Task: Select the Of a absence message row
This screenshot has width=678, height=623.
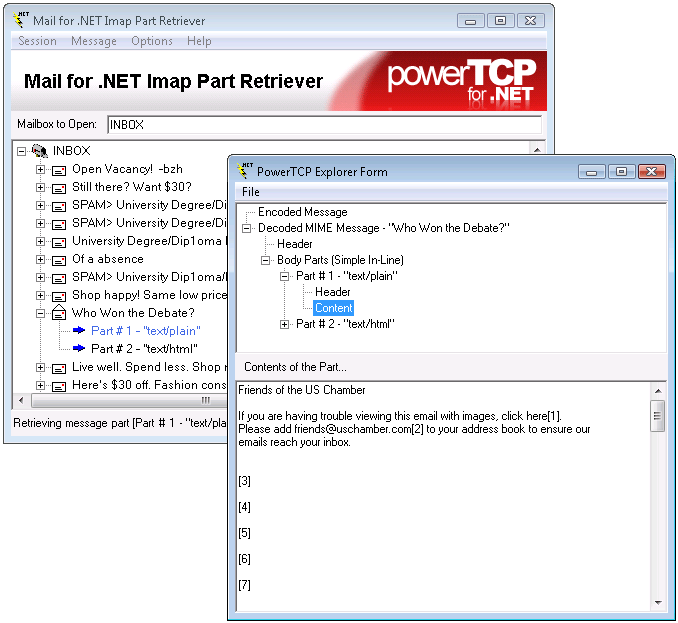Action: point(108,259)
